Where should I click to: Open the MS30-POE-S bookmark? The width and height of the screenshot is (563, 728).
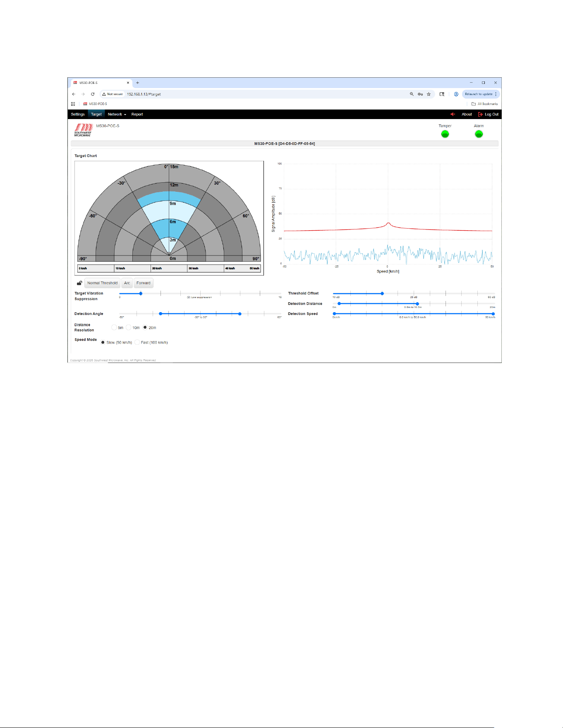point(95,104)
